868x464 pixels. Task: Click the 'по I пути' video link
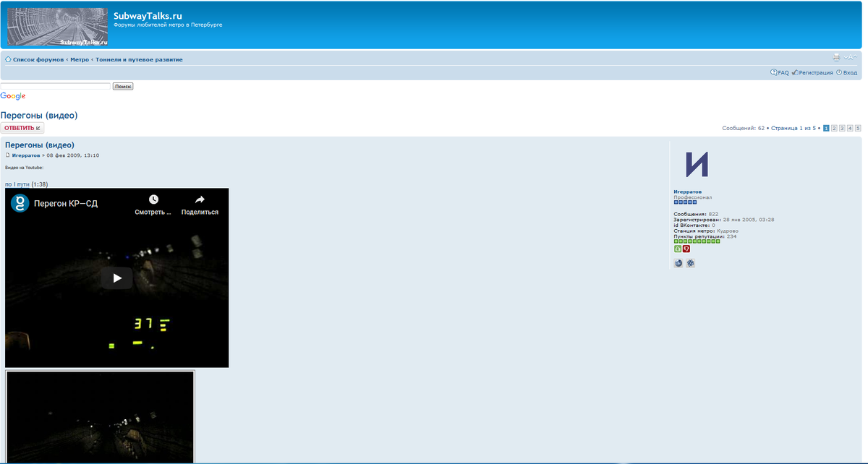(x=17, y=184)
